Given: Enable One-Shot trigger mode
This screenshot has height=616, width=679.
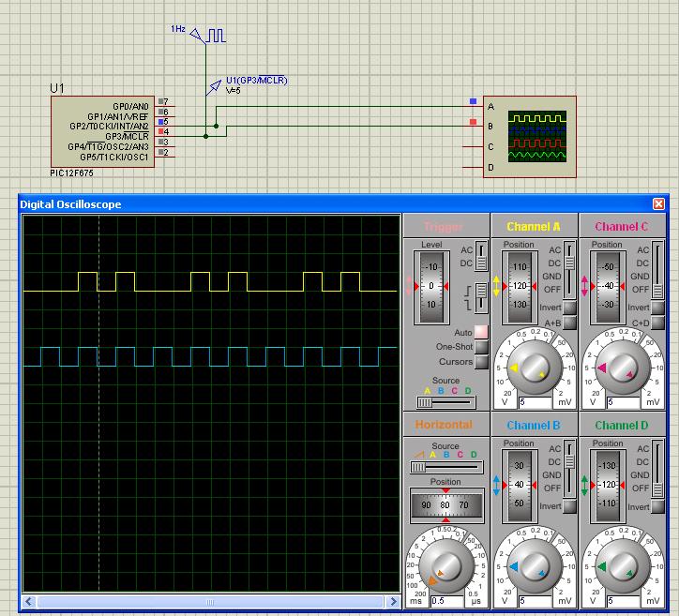Looking at the screenshot, I should 481,347.
